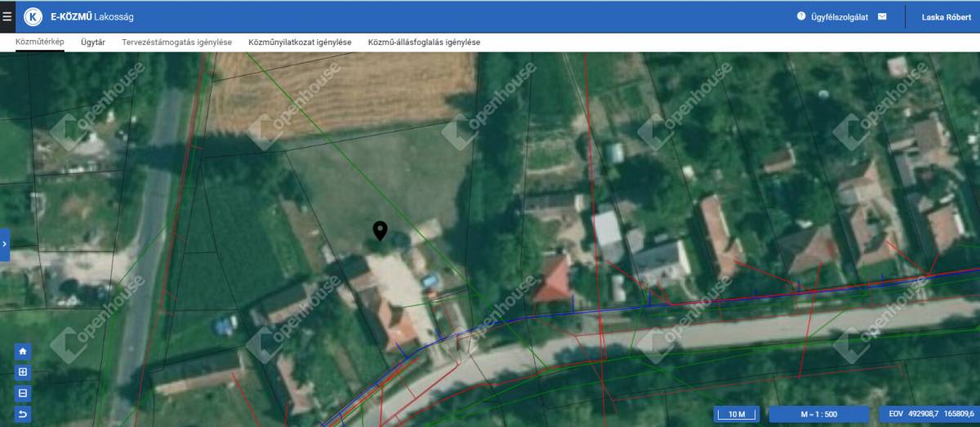Open the hamburger menu in the header
This screenshot has width=980, height=427.
click(7, 16)
